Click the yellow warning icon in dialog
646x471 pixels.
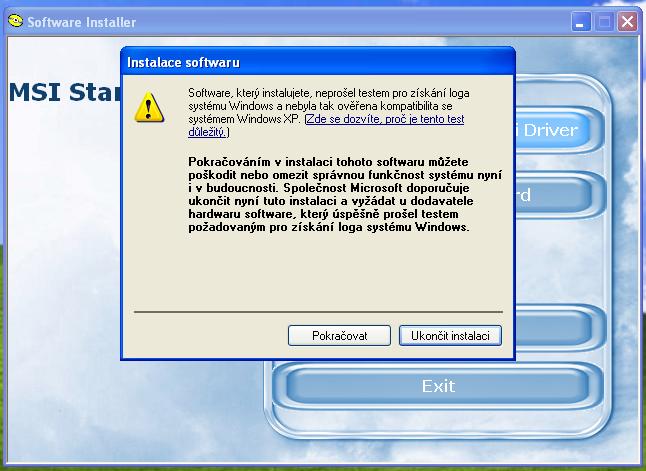point(149,107)
